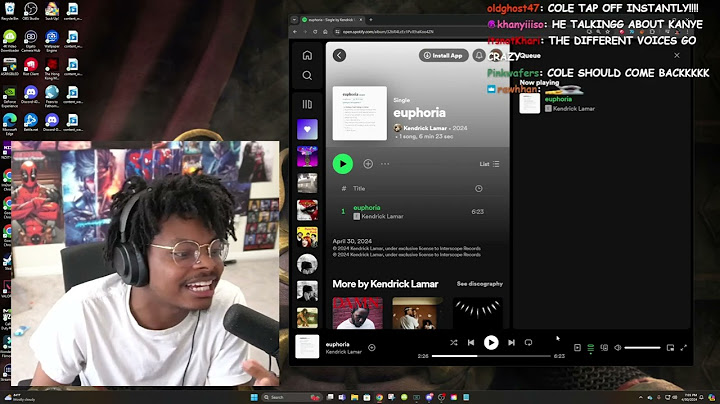Expand Your Library in the sidebar
The height and width of the screenshot is (404, 720).
click(307, 104)
